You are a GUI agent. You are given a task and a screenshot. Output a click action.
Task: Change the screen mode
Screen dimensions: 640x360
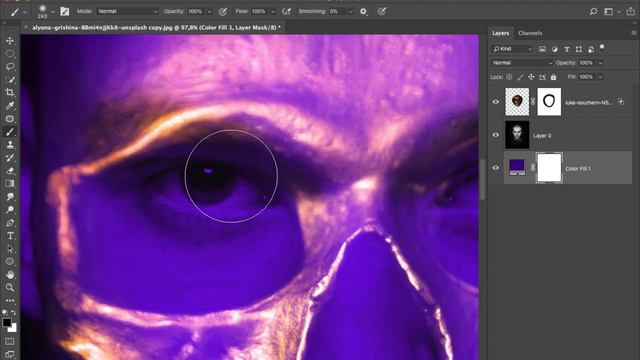click(10, 354)
